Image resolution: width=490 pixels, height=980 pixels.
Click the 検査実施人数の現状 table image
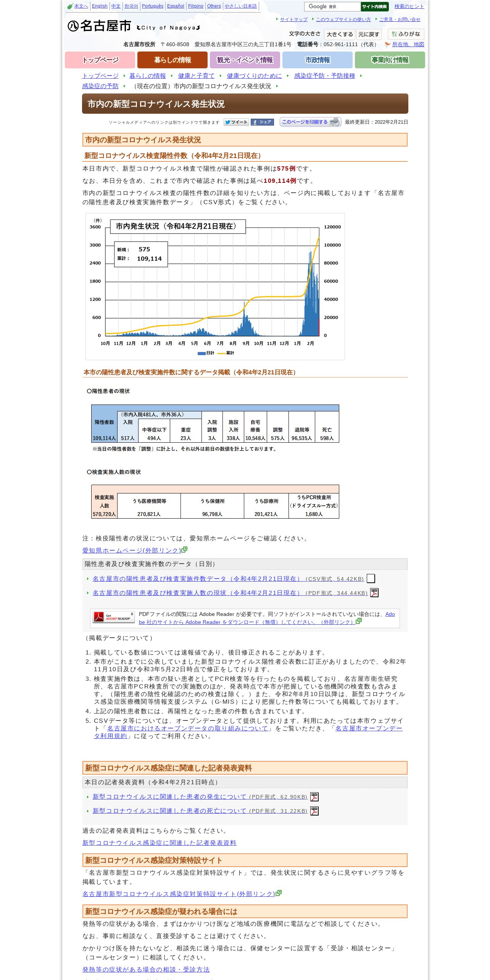tap(215, 502)
